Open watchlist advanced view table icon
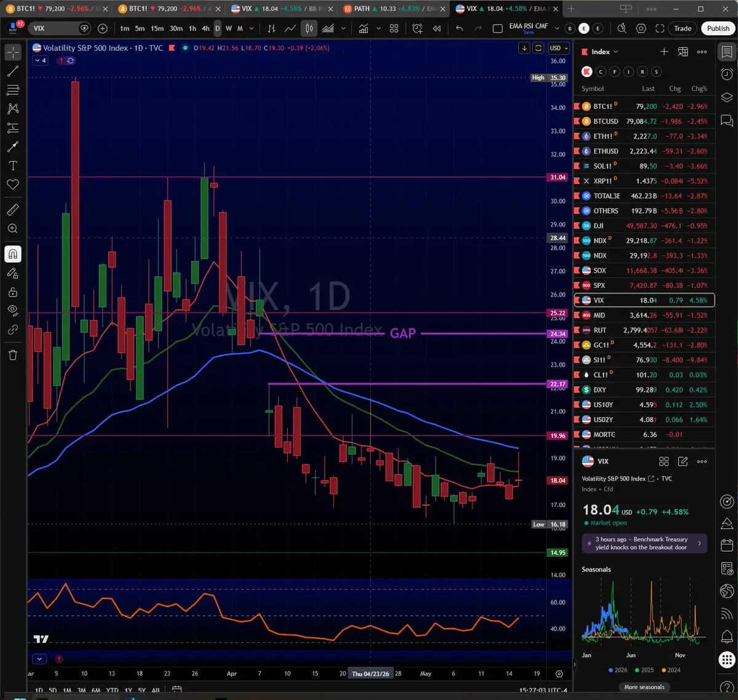738x700 pixels. click(x=683, y=52)
